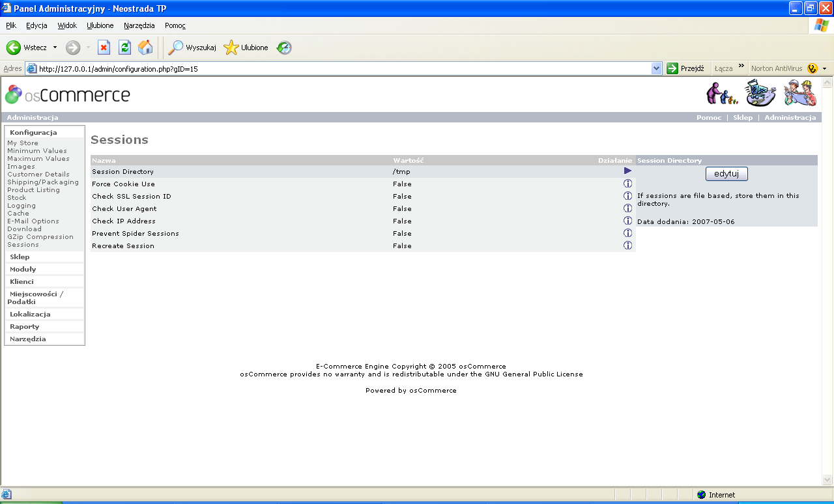834x504 pixels.
Task: Expand the Łącza links chevron
Action: pyautogui.click(x=741, y=66)
